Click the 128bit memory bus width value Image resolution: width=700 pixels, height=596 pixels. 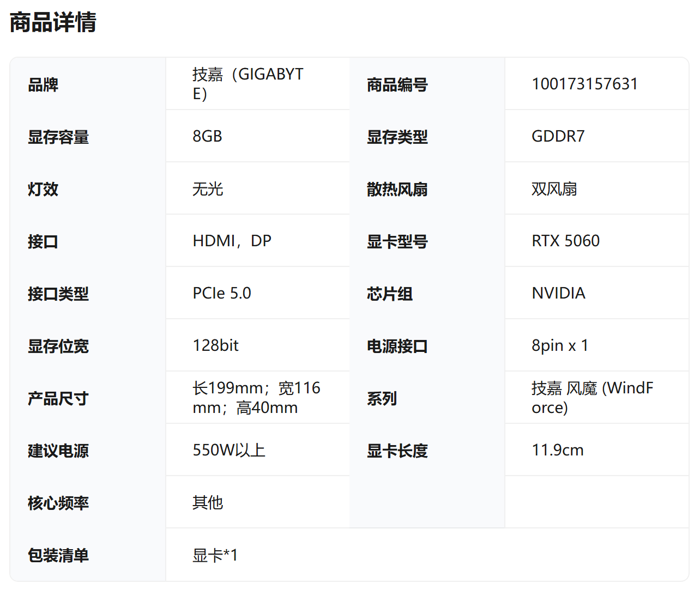click(x=215, y=345)
